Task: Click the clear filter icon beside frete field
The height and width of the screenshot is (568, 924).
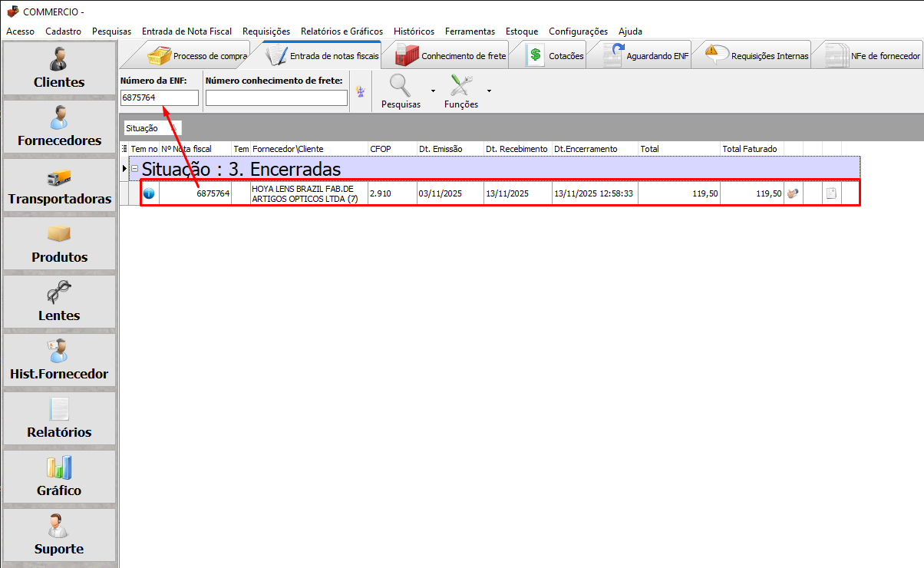Action: tap(359, 91)
